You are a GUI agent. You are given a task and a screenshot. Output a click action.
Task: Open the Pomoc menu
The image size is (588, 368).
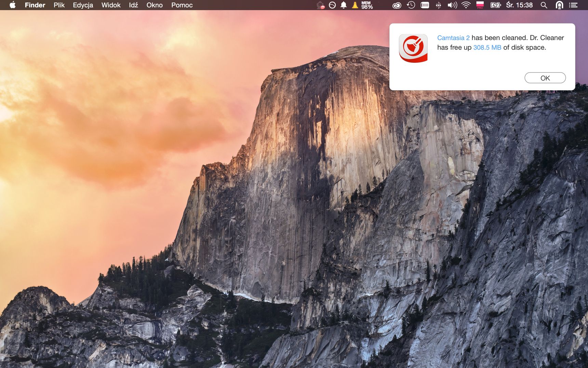182,5
